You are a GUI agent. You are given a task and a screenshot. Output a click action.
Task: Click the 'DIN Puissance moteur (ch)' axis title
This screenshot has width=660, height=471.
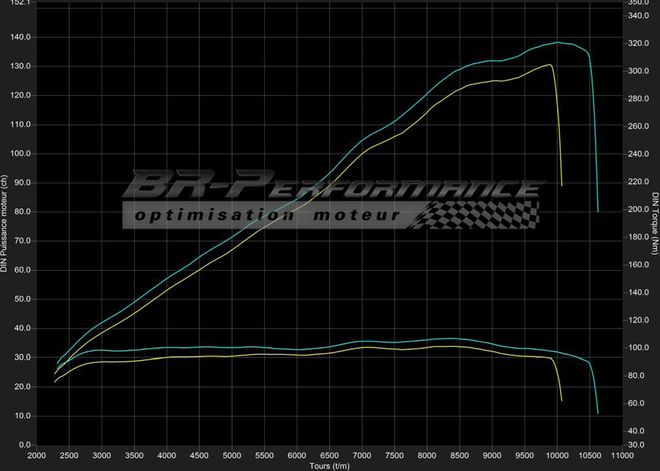(6, 222)
